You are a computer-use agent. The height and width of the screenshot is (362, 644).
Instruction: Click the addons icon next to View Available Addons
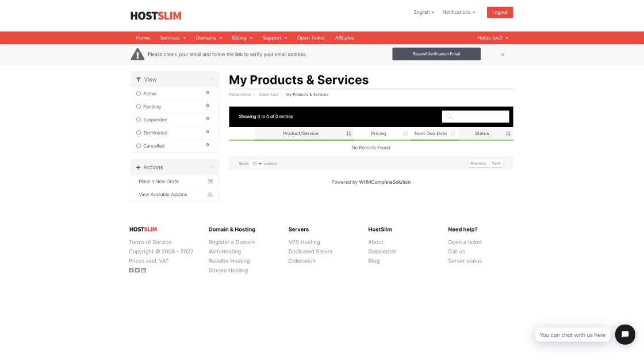pos(210,194)
